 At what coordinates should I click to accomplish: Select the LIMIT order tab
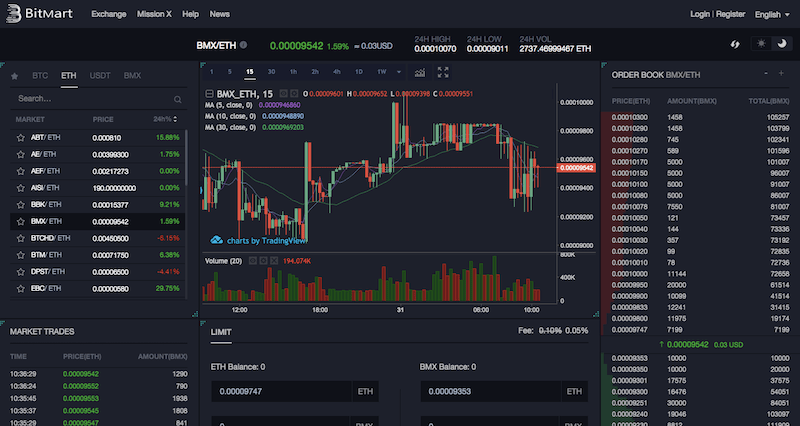[x=221, y=332]
